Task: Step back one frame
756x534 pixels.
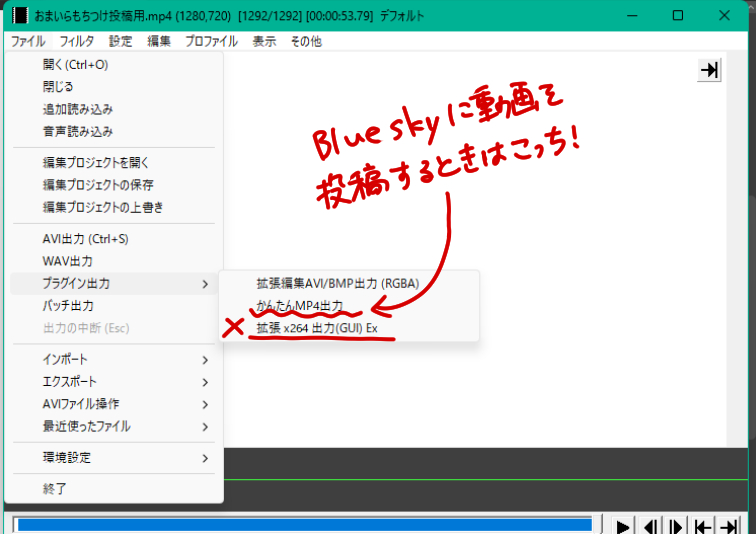Action: click(x=650, y=526)
